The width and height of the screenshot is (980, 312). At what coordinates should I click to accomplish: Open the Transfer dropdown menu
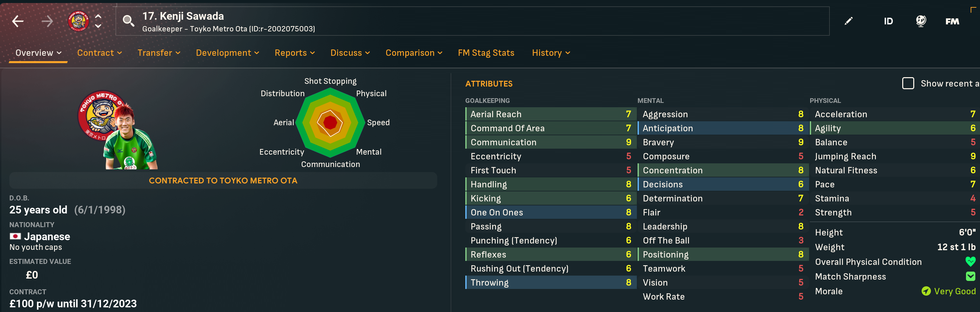coord(159,53)
